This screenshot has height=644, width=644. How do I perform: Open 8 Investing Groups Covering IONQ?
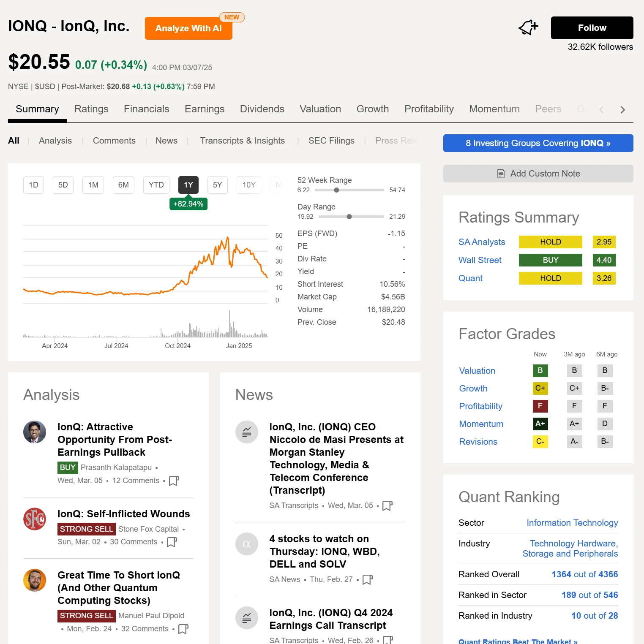point(538,143)
